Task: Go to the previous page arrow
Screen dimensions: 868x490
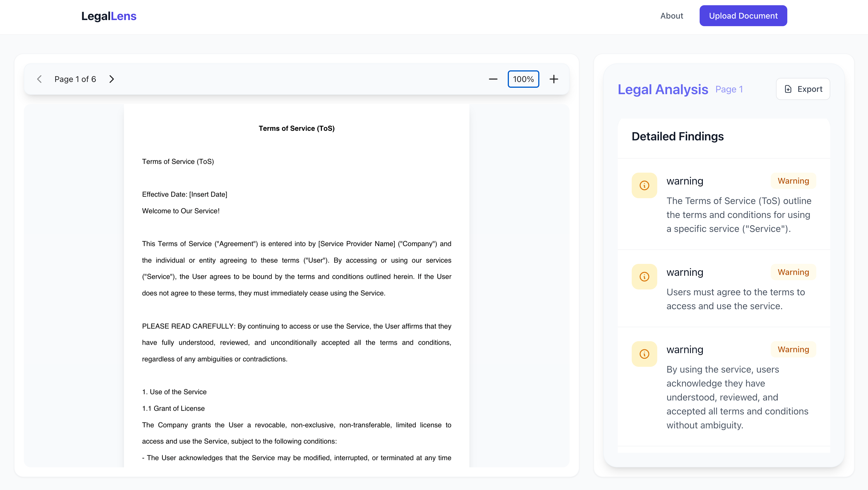Action: pos(39,79)
